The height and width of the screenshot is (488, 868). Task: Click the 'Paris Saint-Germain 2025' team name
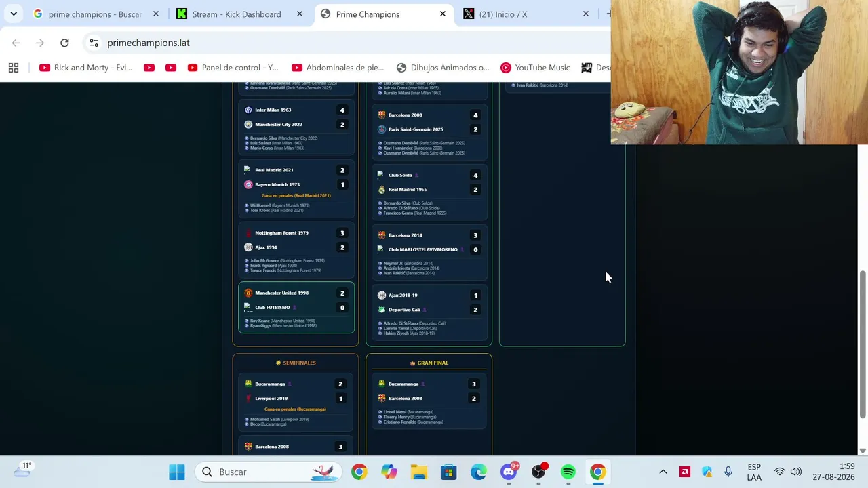pyautogui.click(x=416, y=129)
